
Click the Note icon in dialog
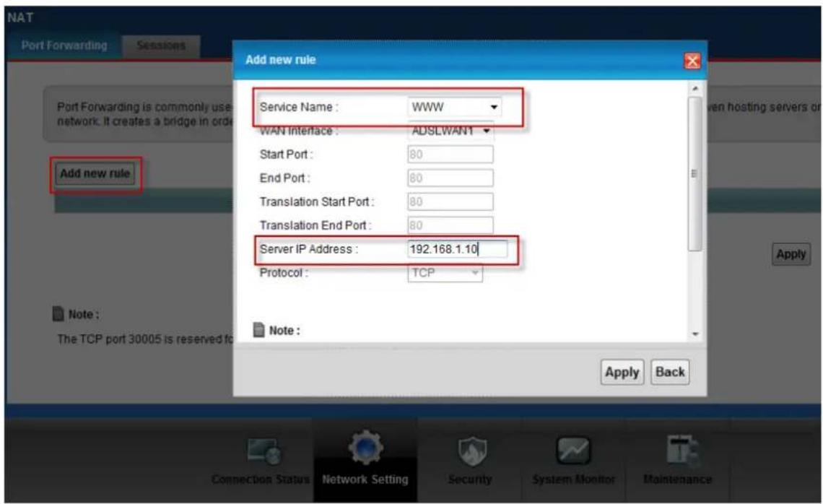pyautogui.click(x=258, y=330)
